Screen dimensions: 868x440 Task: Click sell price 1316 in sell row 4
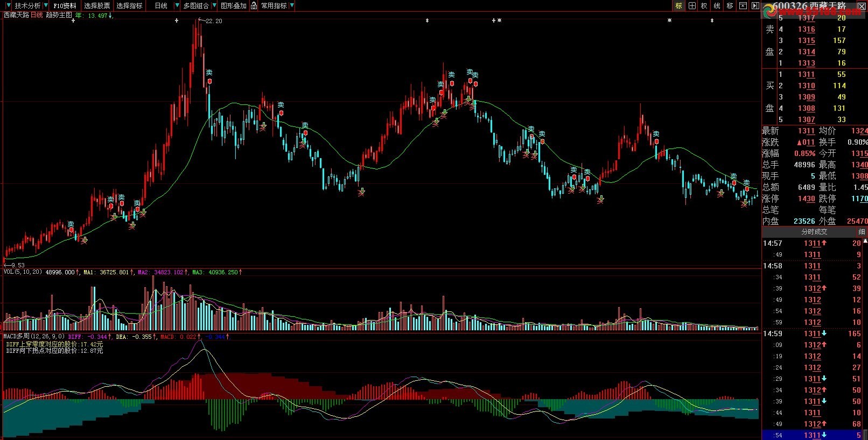807,29
